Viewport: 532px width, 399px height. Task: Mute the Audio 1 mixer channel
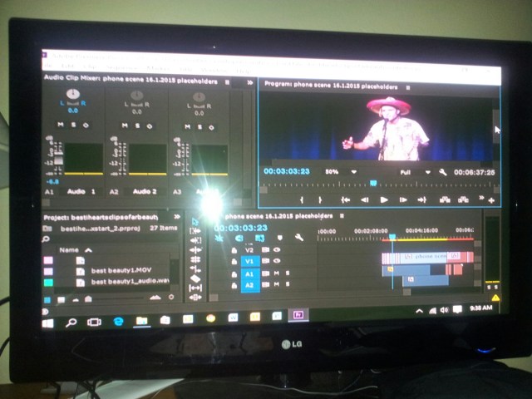tap(61, 125)
